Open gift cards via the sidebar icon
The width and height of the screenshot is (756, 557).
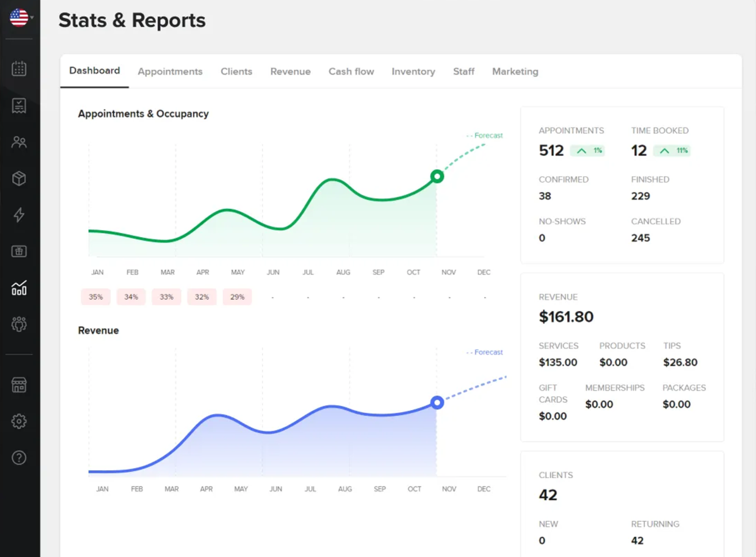(x=19, y=251)
